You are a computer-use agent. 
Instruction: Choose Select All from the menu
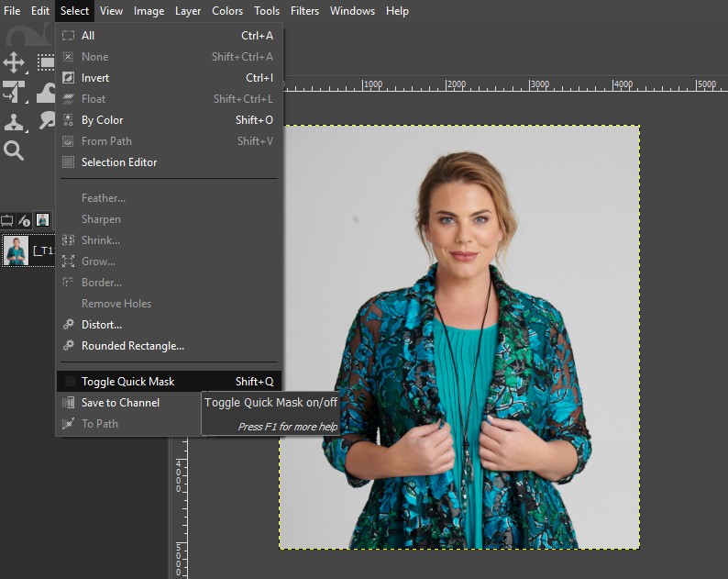88,36
